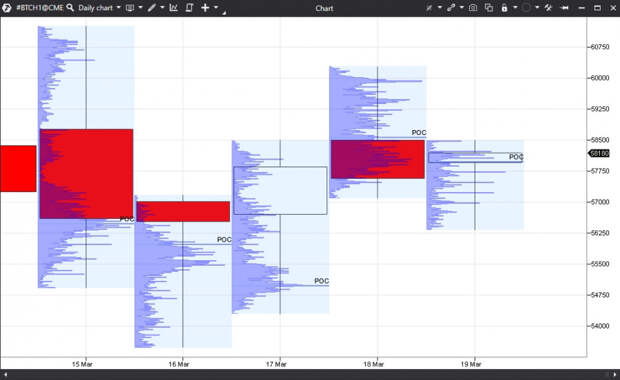Expand the dropdown beside the circle icon

[x=537, y=8]
